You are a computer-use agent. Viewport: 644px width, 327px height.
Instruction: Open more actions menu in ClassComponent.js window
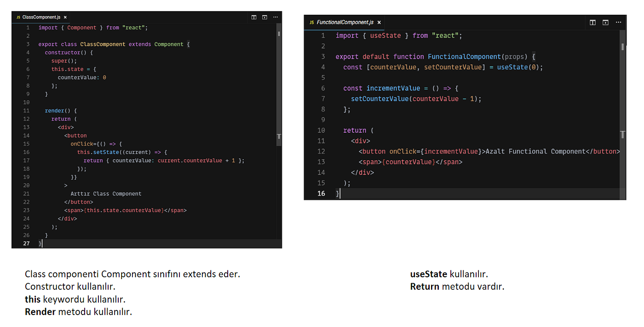pyautogui.click(x=276, y=17)
